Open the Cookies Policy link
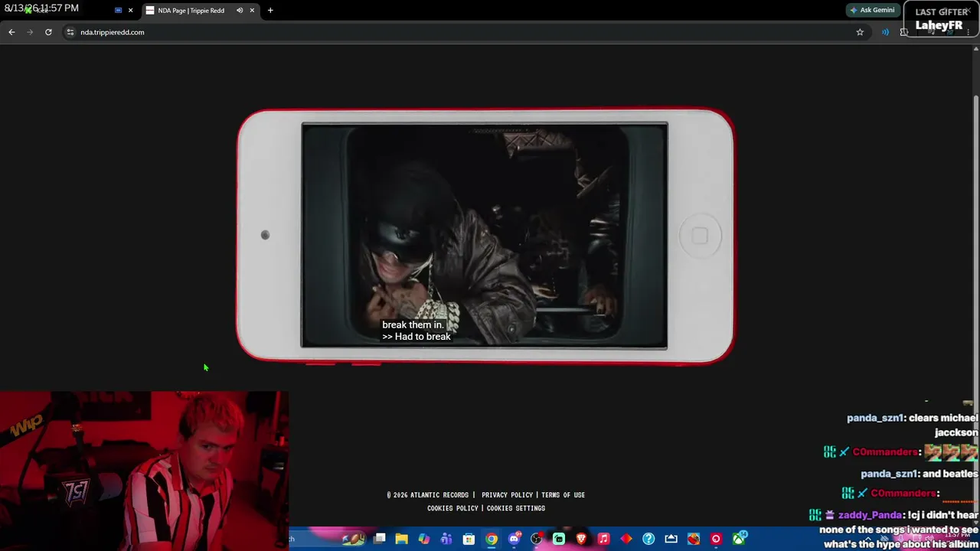980x551 pixels. (x=452, y=508)
